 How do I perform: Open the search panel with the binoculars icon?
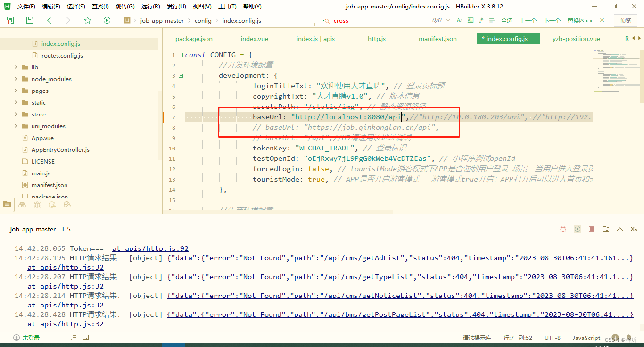coord(22,205)
